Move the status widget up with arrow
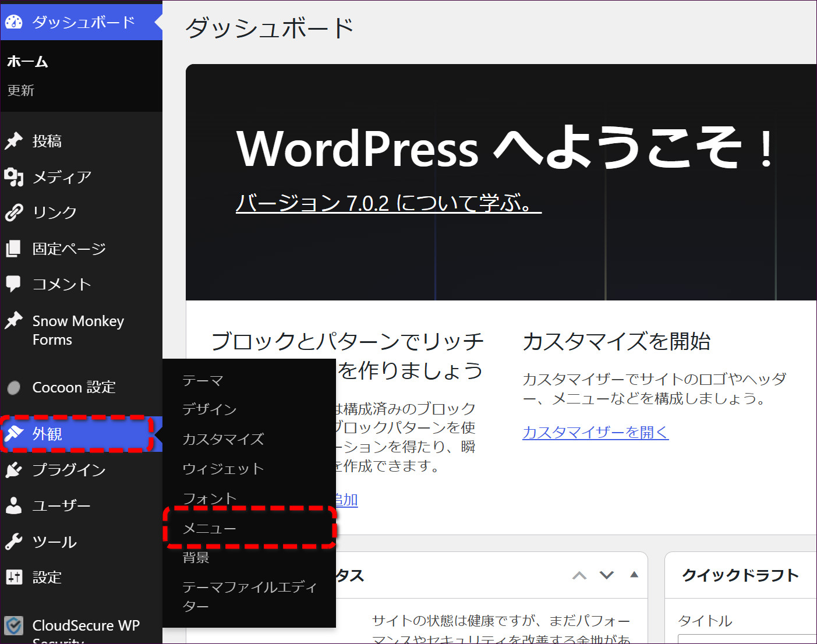 coord(579,575)
